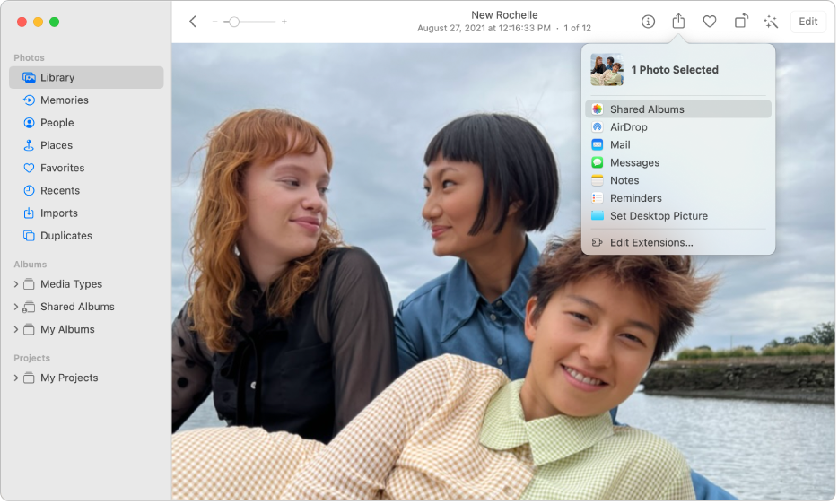The height and width of the screenshot is (504, 838).
Task: Click the zoom in plus icon
Action: coord(284,22)
